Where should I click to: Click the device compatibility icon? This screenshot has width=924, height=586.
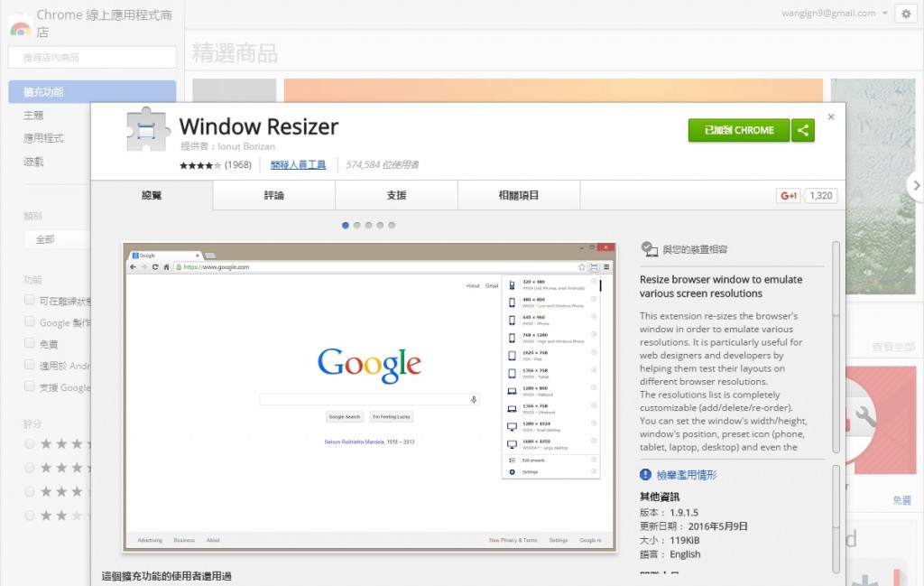(x=649, y=249)
